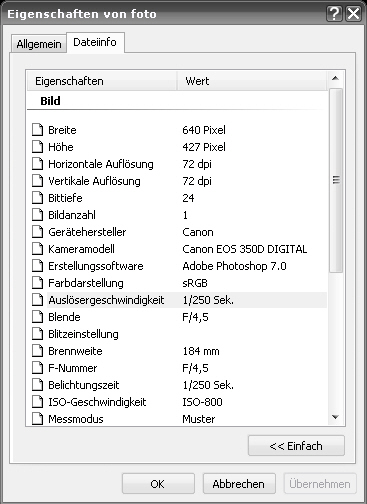The width and height of the screenshot is (367, 504).
Task: Click the Muster value
Action: pos(199,419)
